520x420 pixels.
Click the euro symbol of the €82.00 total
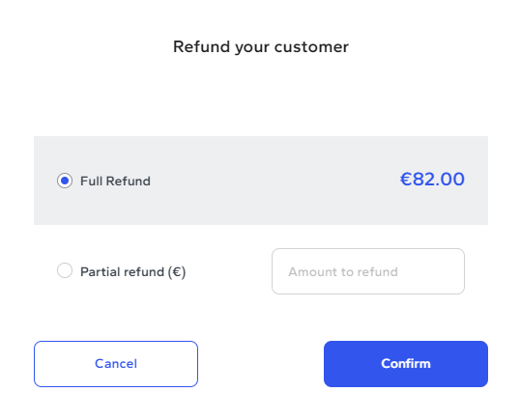(406, 180)
